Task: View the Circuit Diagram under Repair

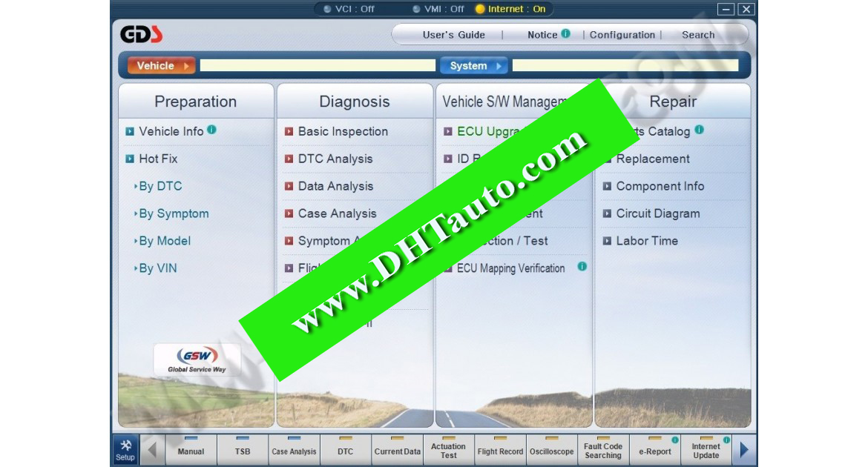Action: 659,213
